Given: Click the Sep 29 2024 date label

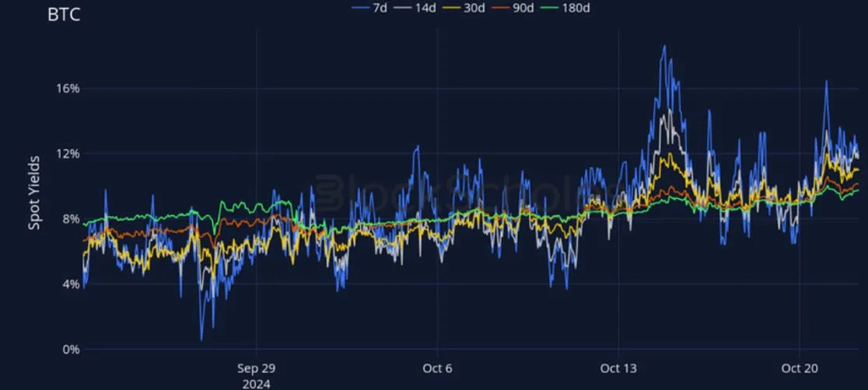Looking at the screenshot, I should (257, 375).
